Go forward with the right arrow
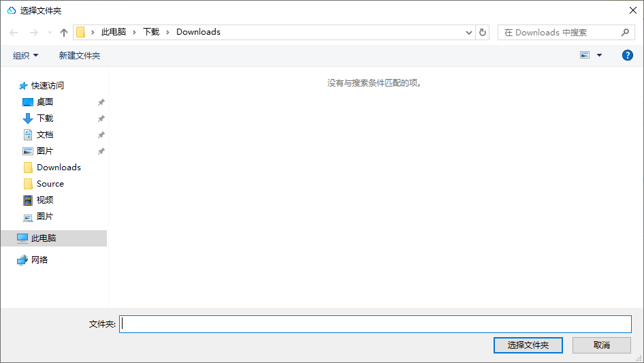Viewport: 644px width, 363px height. (x=33, y=33)
